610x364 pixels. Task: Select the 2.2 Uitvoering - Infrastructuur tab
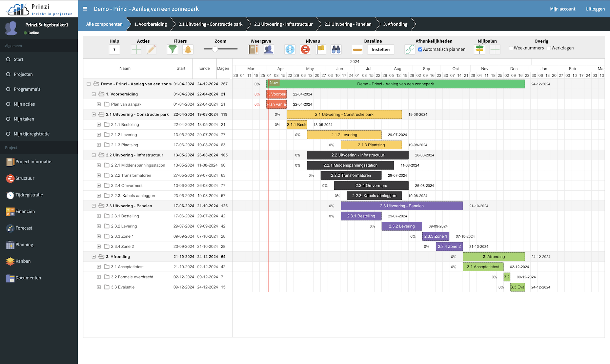[283, 24]
